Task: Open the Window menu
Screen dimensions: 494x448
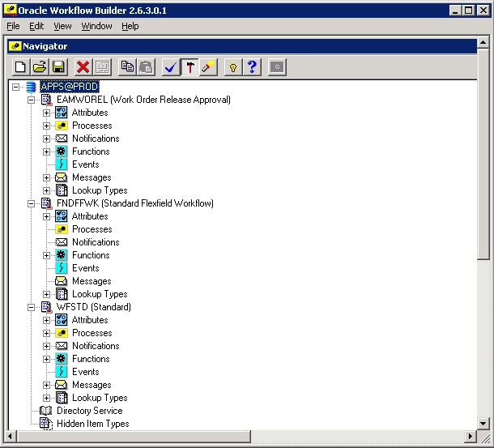Action: pos(96,26)
